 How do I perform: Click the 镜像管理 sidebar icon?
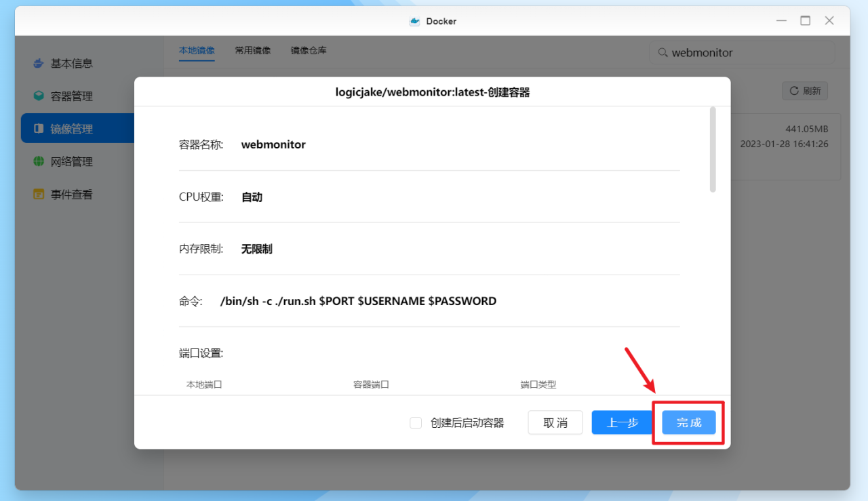coord(39,128)
